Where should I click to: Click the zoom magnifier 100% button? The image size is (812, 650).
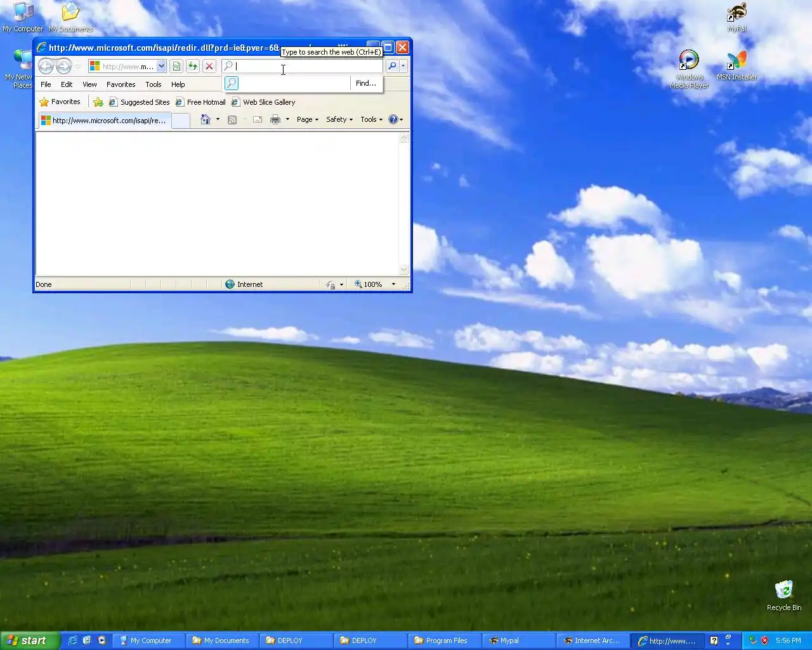click(369, 284)
